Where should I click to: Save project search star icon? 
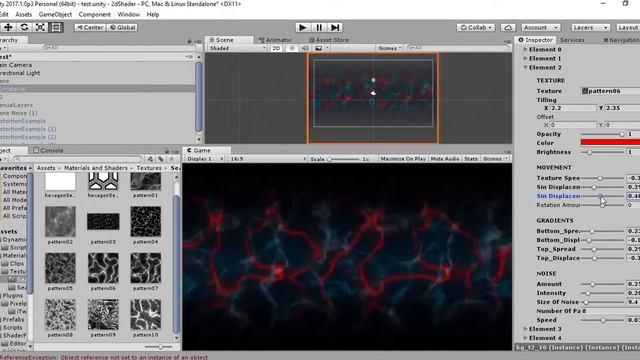pos(172,159)
